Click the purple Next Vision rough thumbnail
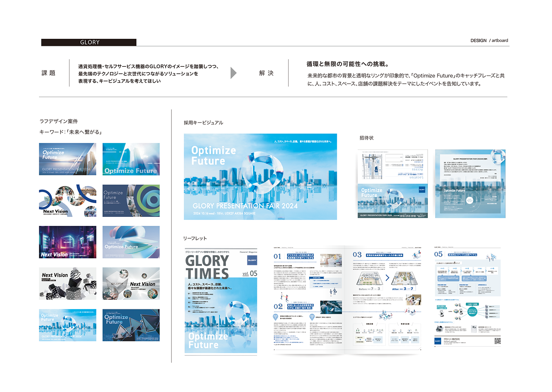The width and height of the screenshot is (552, 392). [67, 242]
